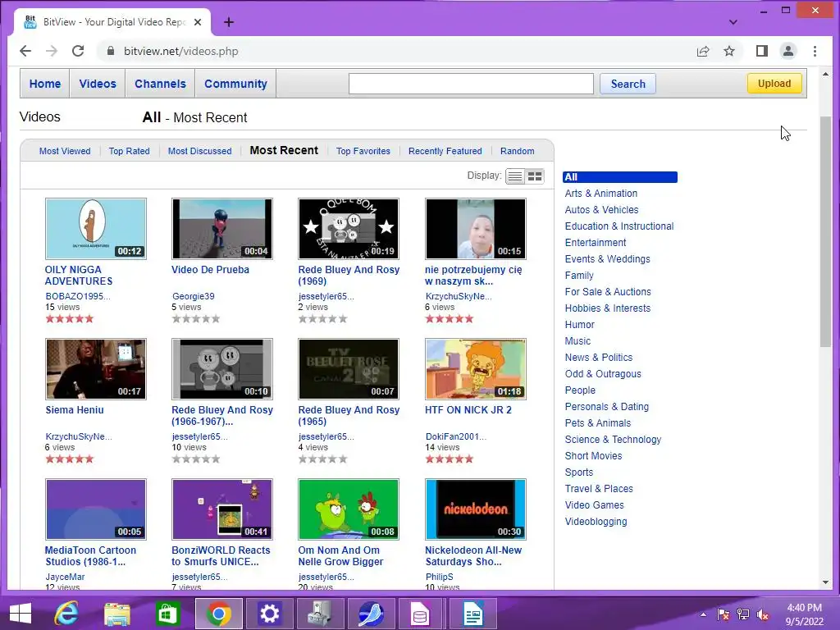
Task: Rate Video De Prueba with stars
Action: pos(196,319)
